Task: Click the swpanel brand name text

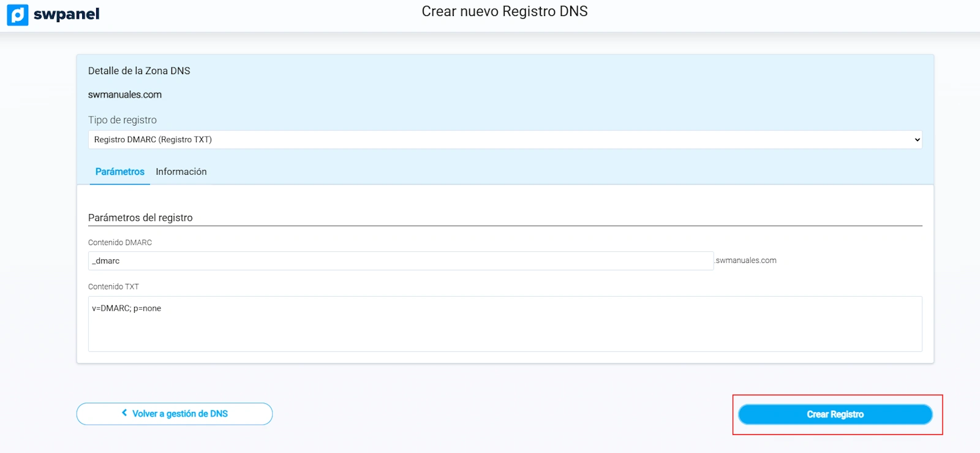Action: coord(66,14)
